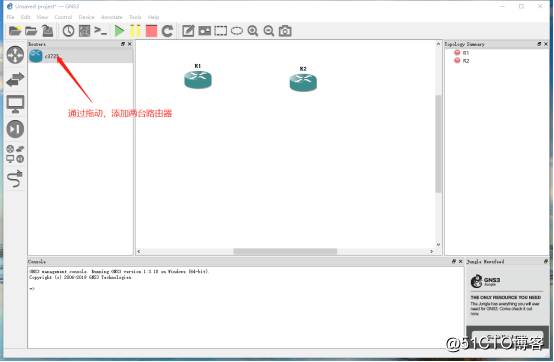The width and height of the screenshot is (554, 362).
Task: Undock the Routers panel
Action: (x=123, y=44)
